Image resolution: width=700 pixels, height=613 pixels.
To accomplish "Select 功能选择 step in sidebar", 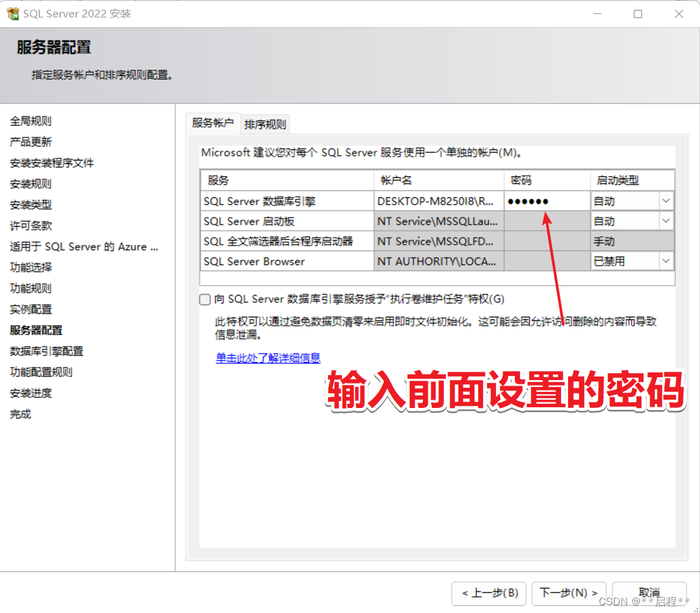I will click(x=31, y=267).
